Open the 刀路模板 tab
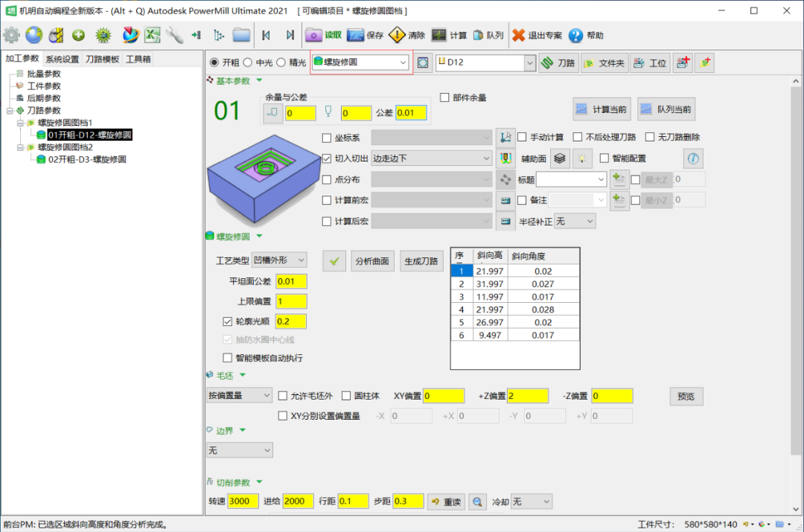Screen dimensions: 804x532 coord(103,59)
